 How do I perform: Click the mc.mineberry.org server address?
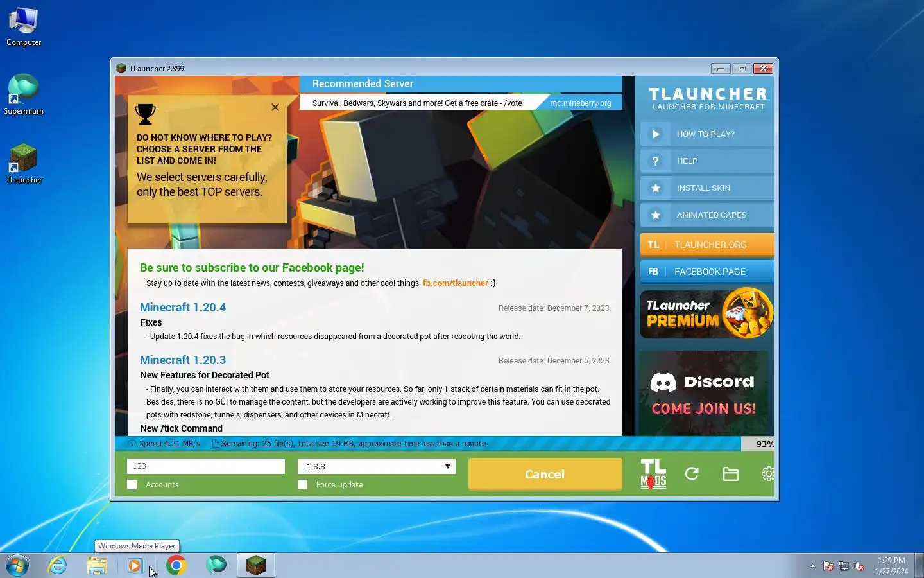(x=580, y=103)
